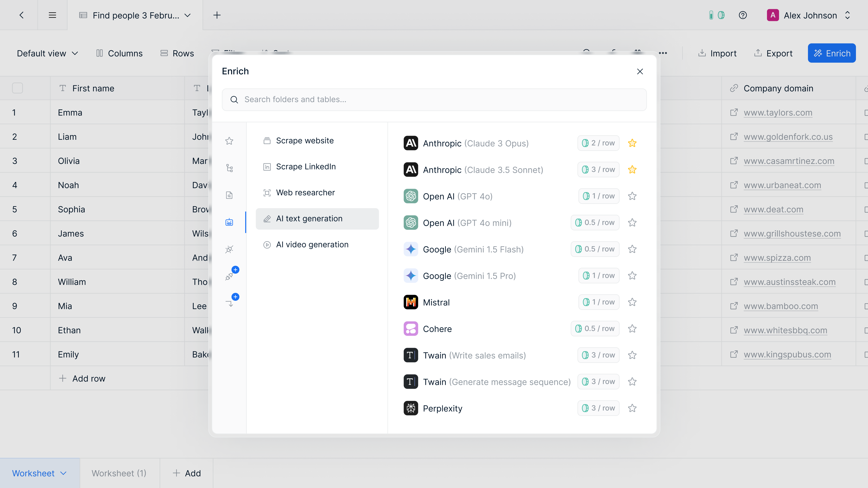Select AI text generation option

click(x=317, y=219)
